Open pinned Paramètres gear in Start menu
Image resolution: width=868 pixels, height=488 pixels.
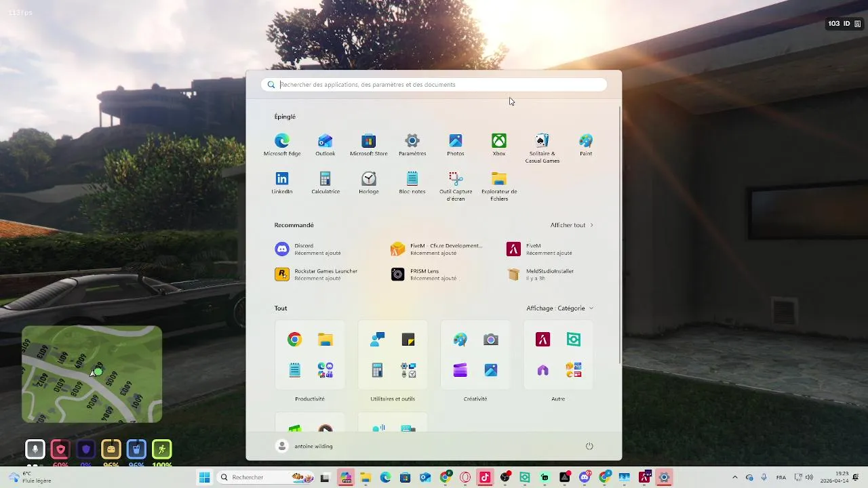click(412, 144)
